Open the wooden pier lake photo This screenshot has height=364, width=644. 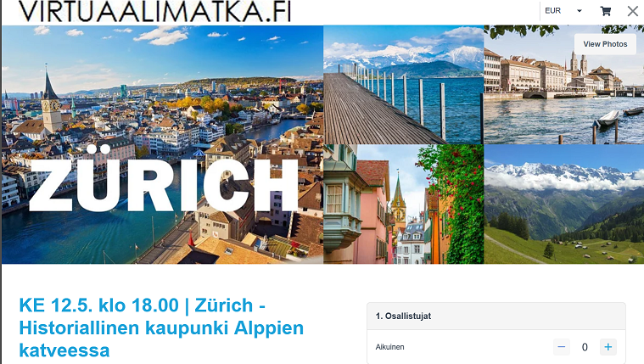[403, 85]
